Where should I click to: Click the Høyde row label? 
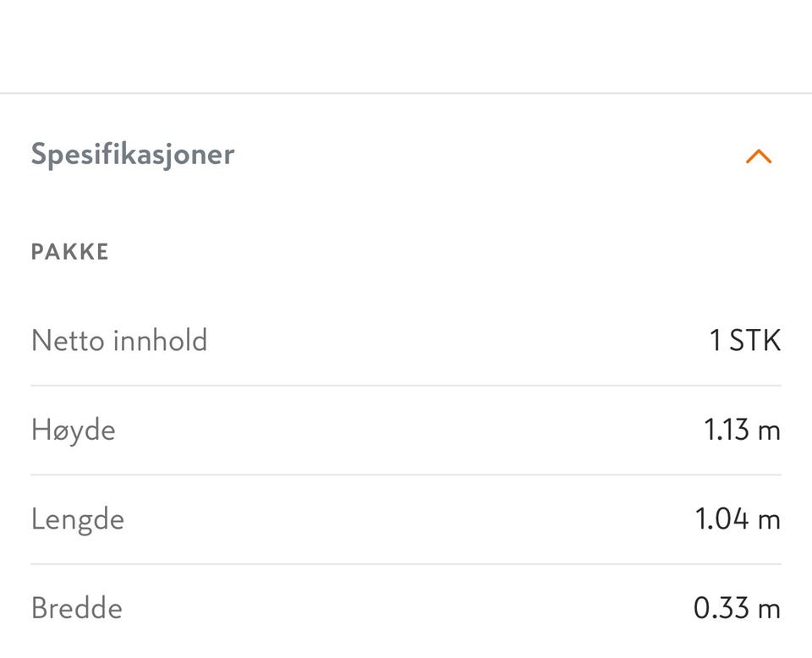(74, 430)
